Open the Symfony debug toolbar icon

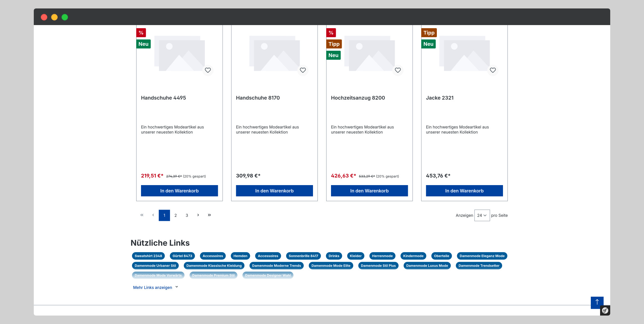pos(605,310)
